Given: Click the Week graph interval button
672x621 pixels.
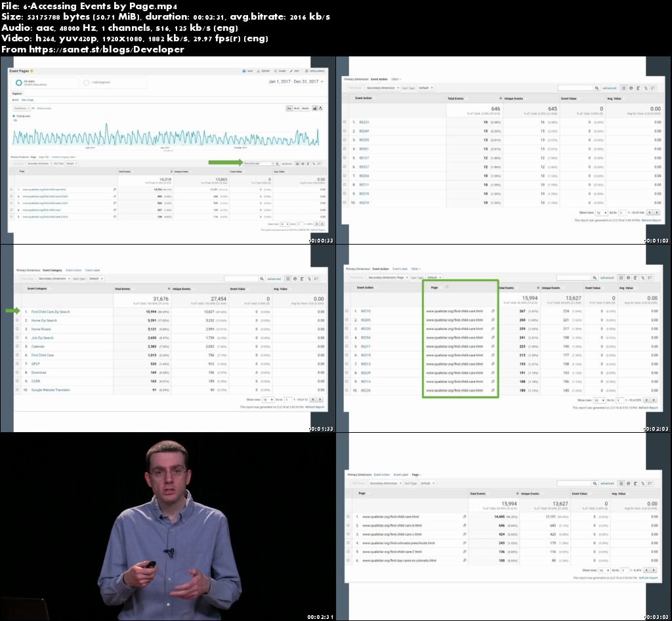Looking at the screenshot, I should [297, 108].
